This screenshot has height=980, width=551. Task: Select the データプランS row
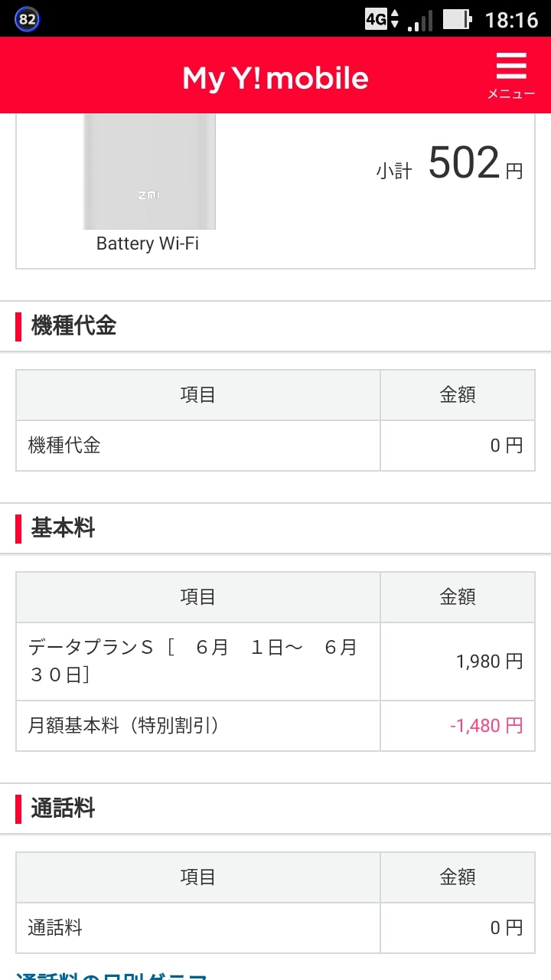[x=197, y=661]
